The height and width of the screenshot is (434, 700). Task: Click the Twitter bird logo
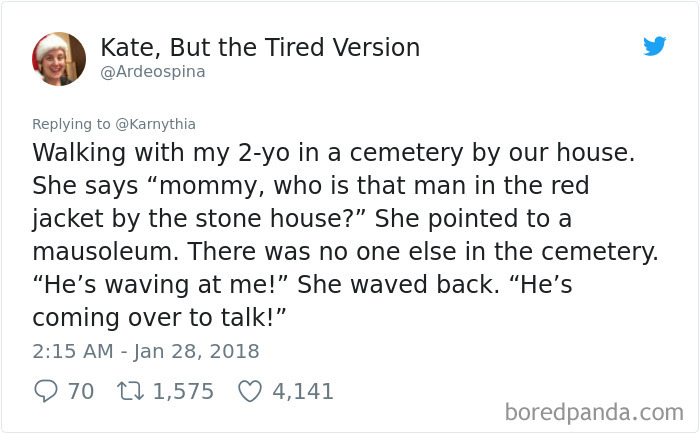point(654,46)
